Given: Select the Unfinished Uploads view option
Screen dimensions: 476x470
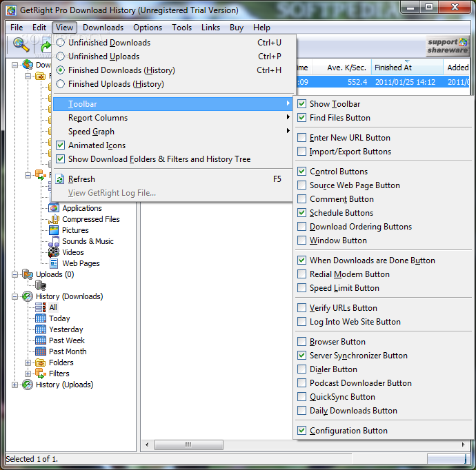Looking at the screenshot, I should click(x=175, y=57).
